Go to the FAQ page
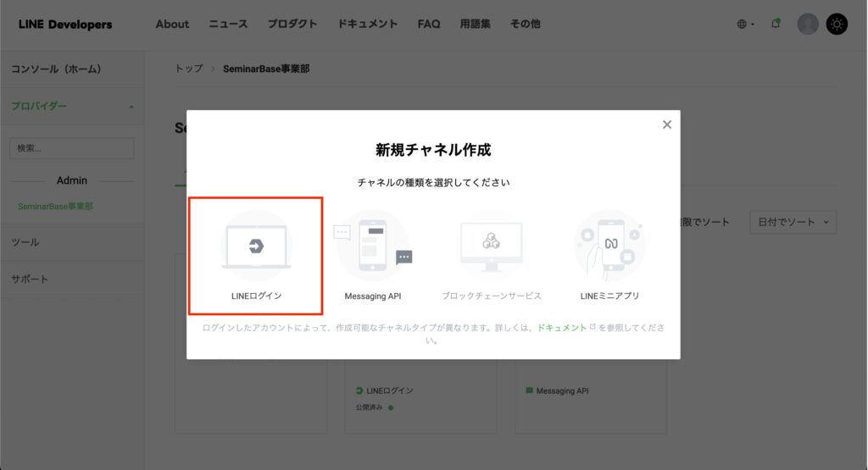 click(429, 24)
